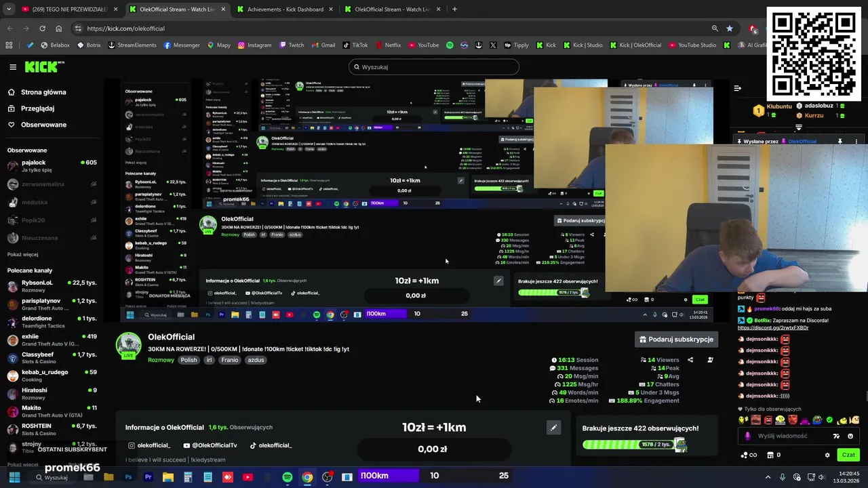Collapse the chat panel arrow

pos(738,88)
